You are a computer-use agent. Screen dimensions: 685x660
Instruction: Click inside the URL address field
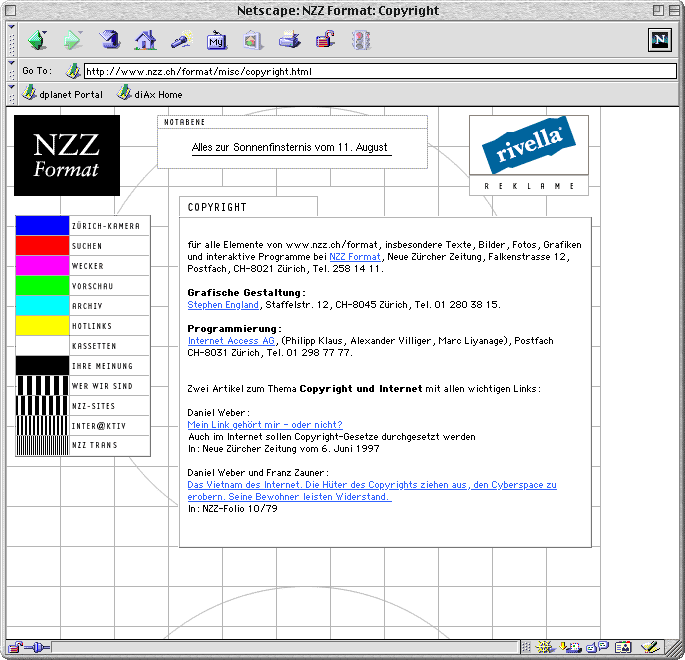[x=380, y=71]
